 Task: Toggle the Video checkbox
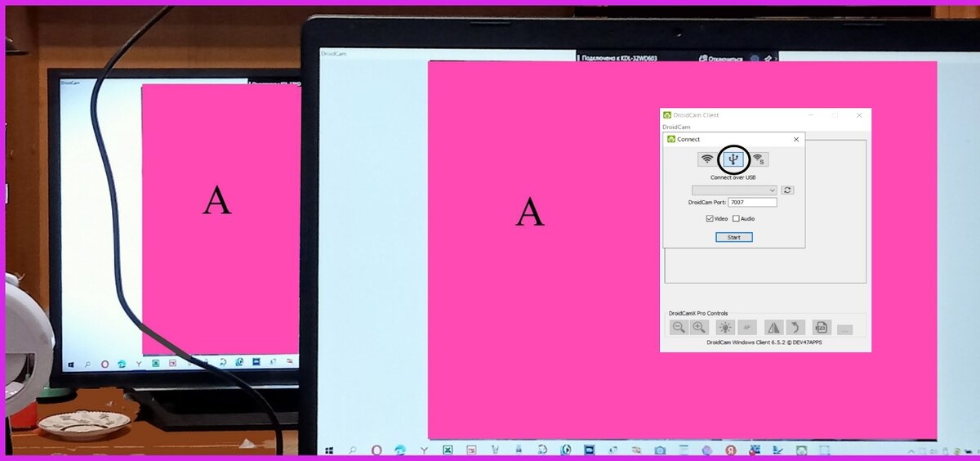point(710,218)
